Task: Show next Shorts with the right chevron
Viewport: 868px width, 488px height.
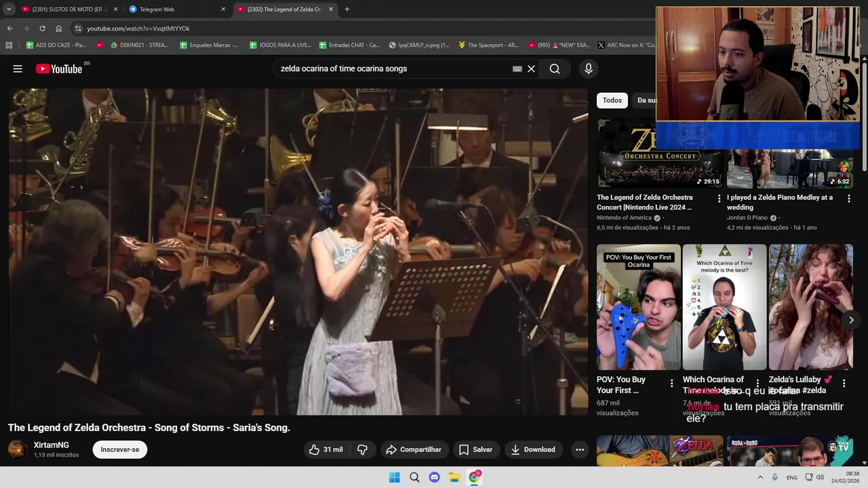Action: pos(851,320)
